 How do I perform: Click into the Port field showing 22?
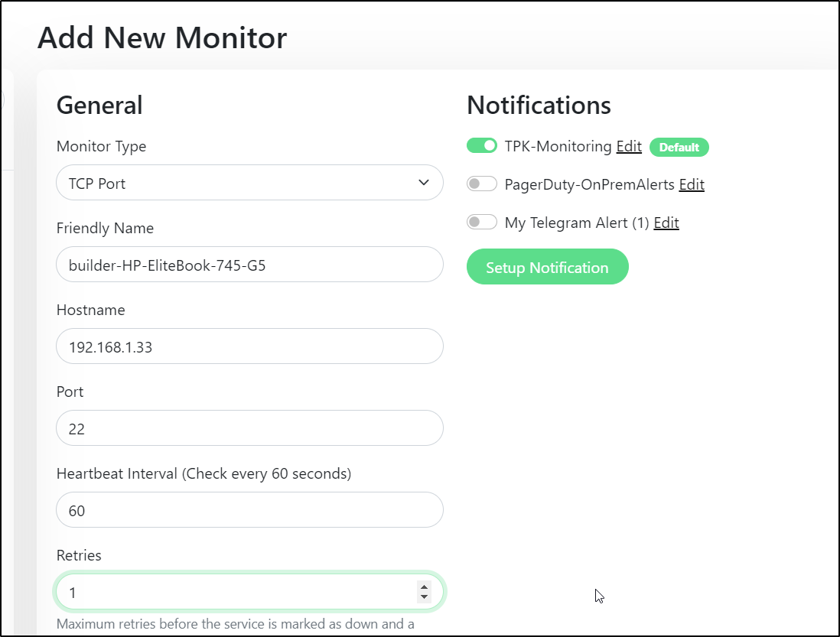click(x=249, y=428)
